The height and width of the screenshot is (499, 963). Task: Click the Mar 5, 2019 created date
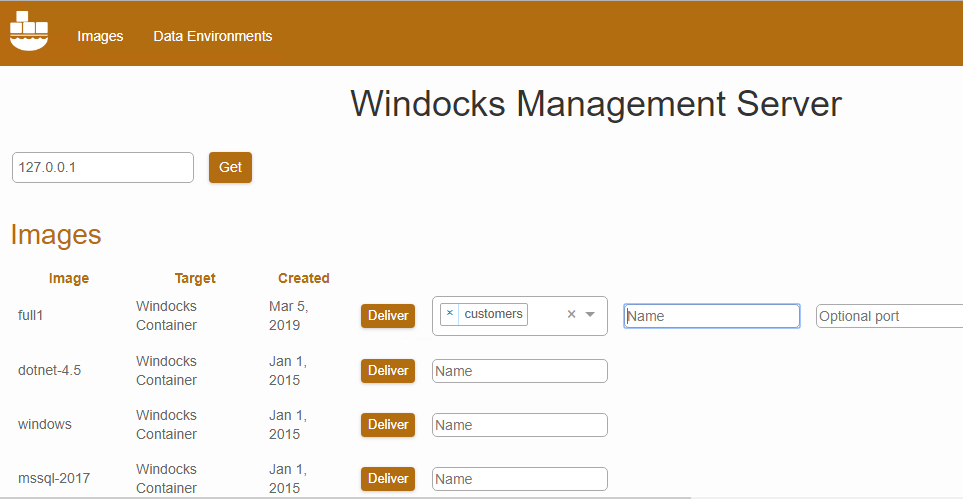coord(289,316)
